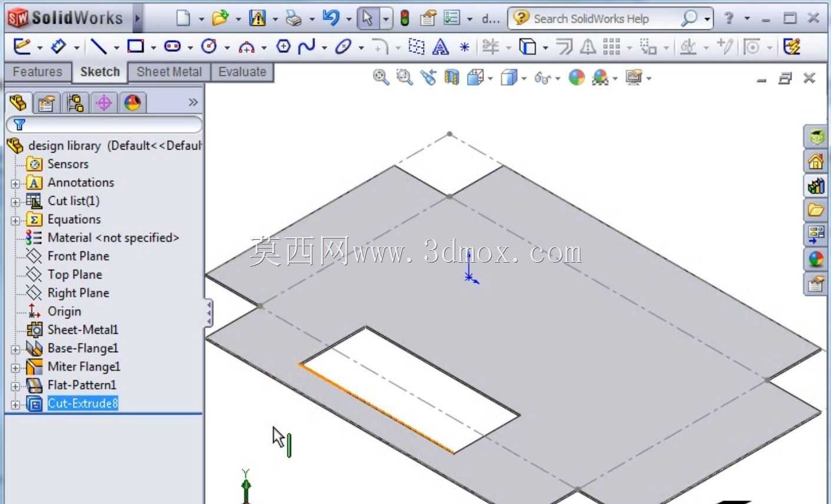This screenshot has height=504, width=831.
Task: Click the Rebuild traffic light icon
Action: pyautogui.click(x=405, y=18)
